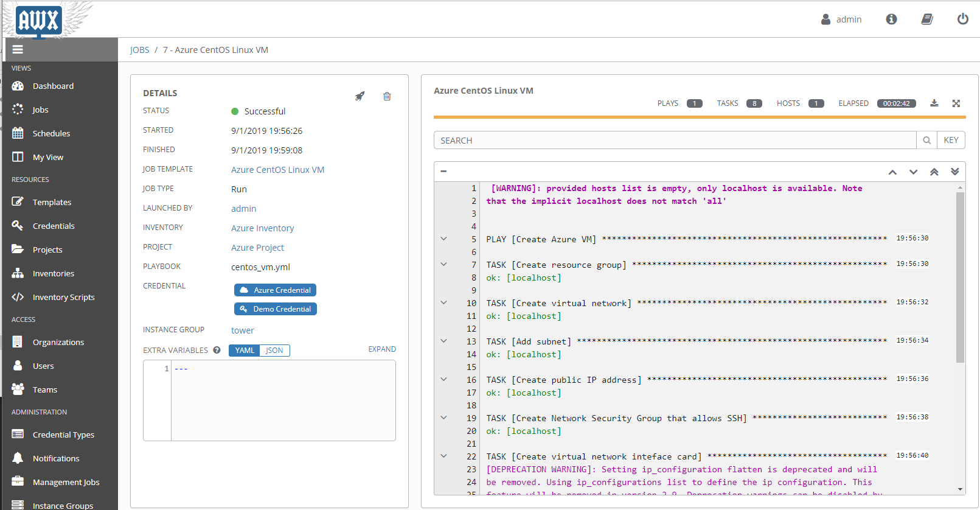Switch extra variables to JSON

point(274,351)
